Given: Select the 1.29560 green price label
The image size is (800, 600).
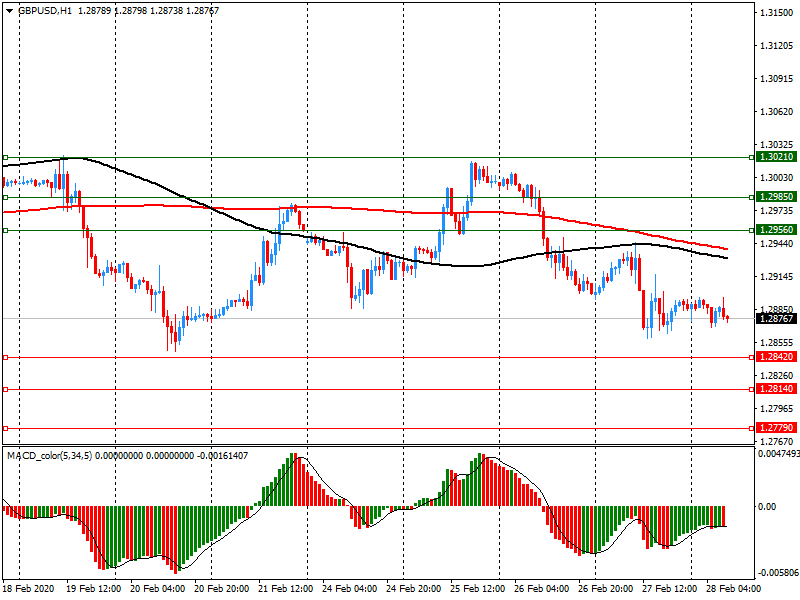Looking at the screenshot, I should [776, 230].
